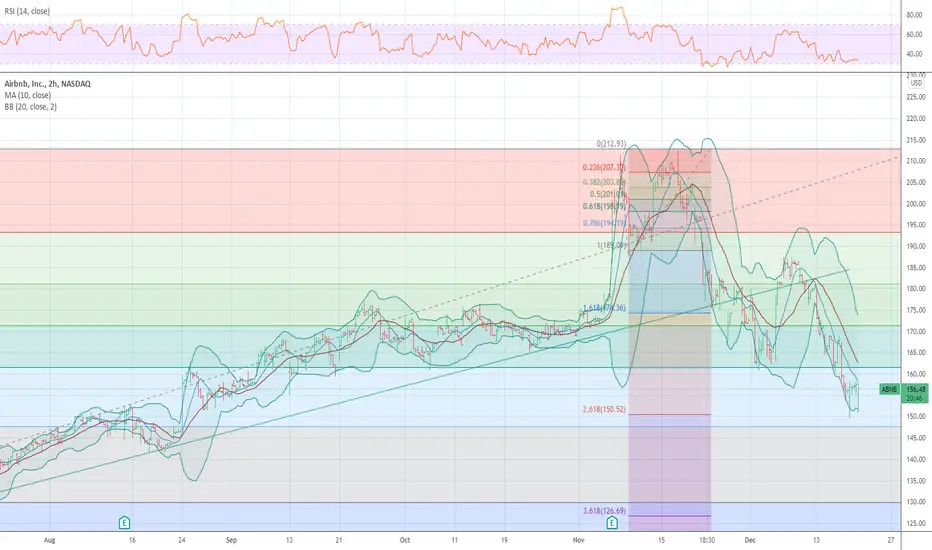Select Fibonacci level label 0.382
This screenshot has height=550, width=932.
[x=603, y=182]
